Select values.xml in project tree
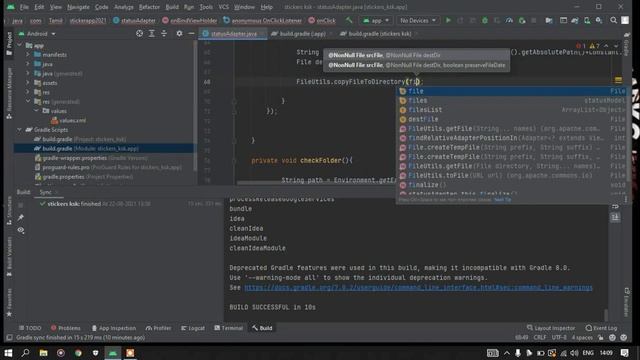This screenshot has height=360, width=640. click(73, 120)
